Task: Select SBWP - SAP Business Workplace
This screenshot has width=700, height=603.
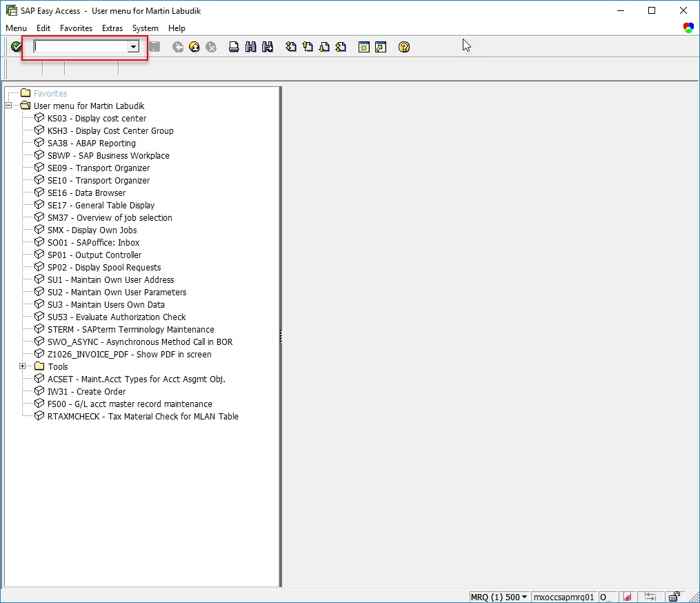Action: [x=108, y=156]
